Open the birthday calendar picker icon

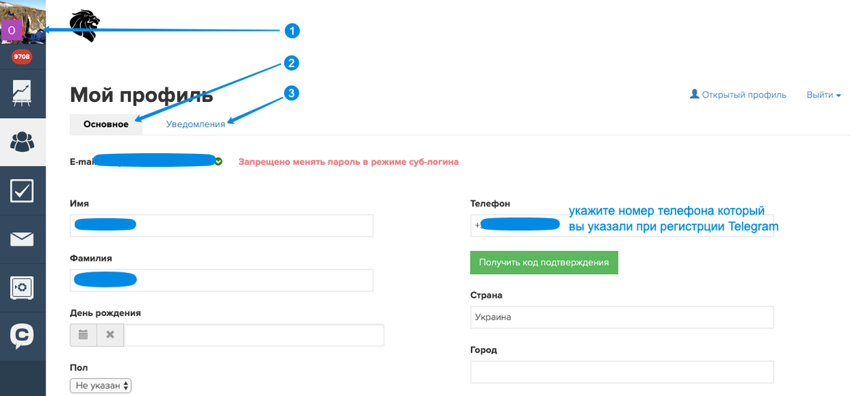[x=83, y=335]
